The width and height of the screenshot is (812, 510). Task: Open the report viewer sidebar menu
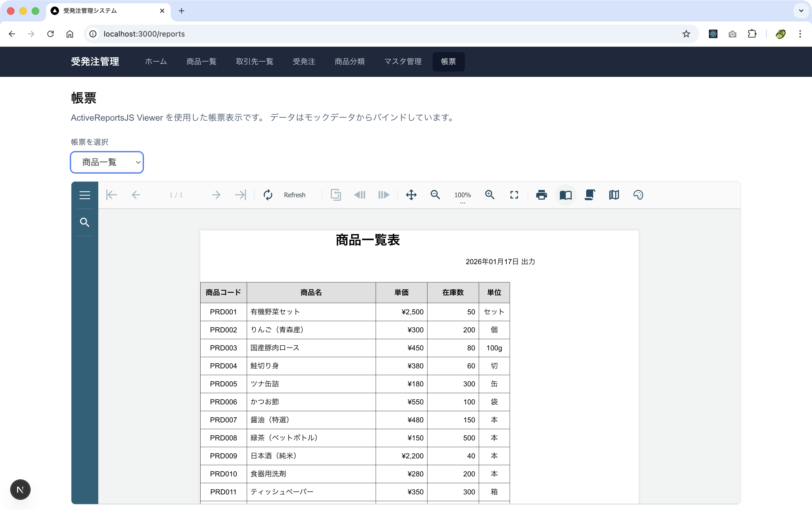85,195
